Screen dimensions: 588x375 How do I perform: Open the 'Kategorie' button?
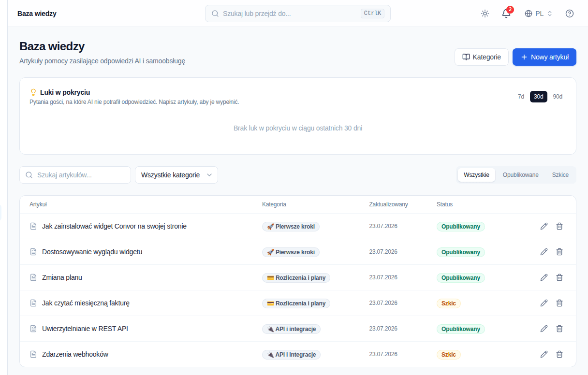click(x=482, y=57)
